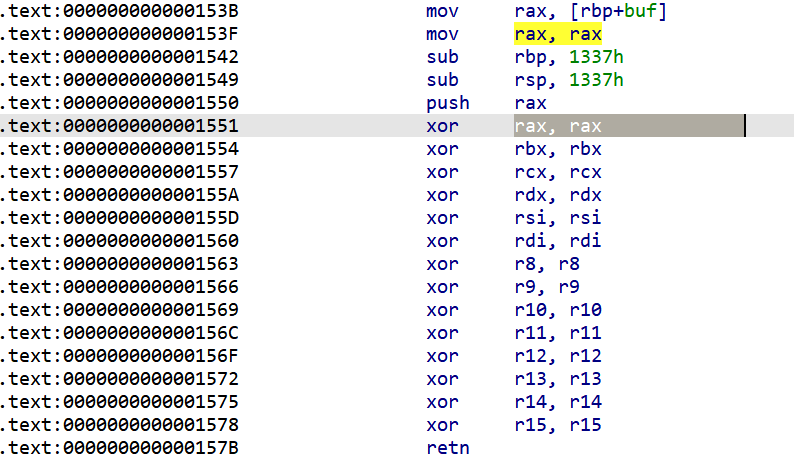Click rax operand of push instruction

click(x=530, y=103)
